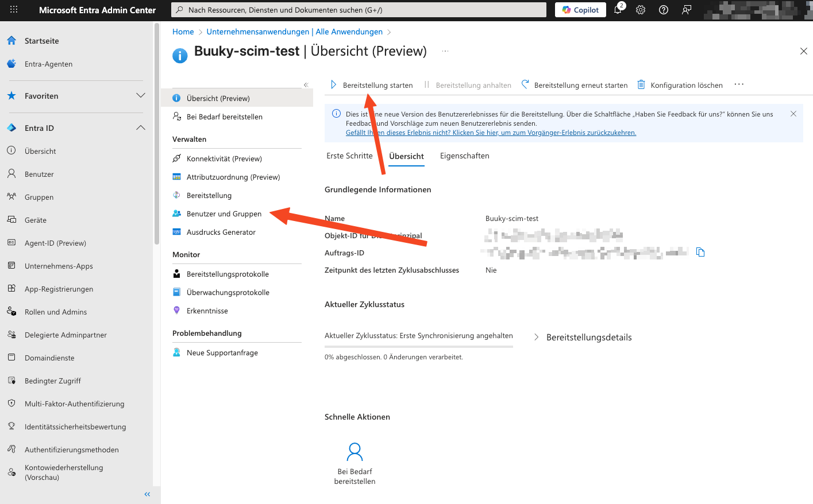813x504 pixels.
Task: Click the Bei Bedarf bereitstellen quick action icon
Action: [355, 452]
